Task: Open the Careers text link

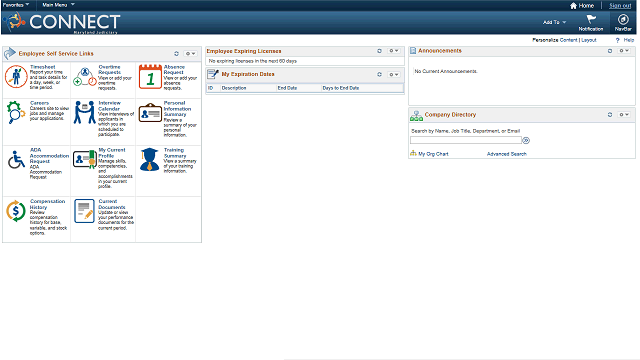Action: [39, 103]
